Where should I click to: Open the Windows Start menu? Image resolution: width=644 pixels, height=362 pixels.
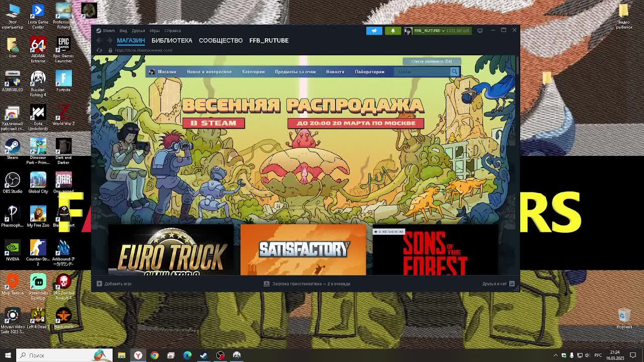click(8, 355)
